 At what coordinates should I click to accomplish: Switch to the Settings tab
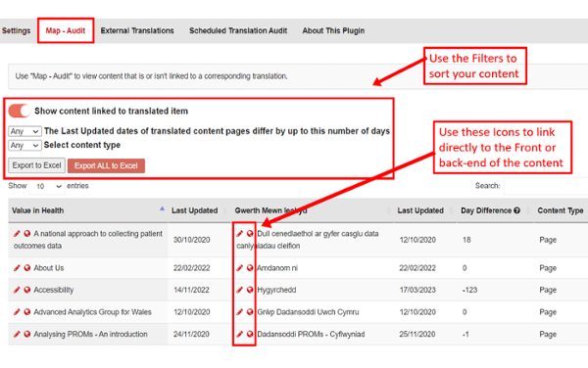[x=16, y=30]
